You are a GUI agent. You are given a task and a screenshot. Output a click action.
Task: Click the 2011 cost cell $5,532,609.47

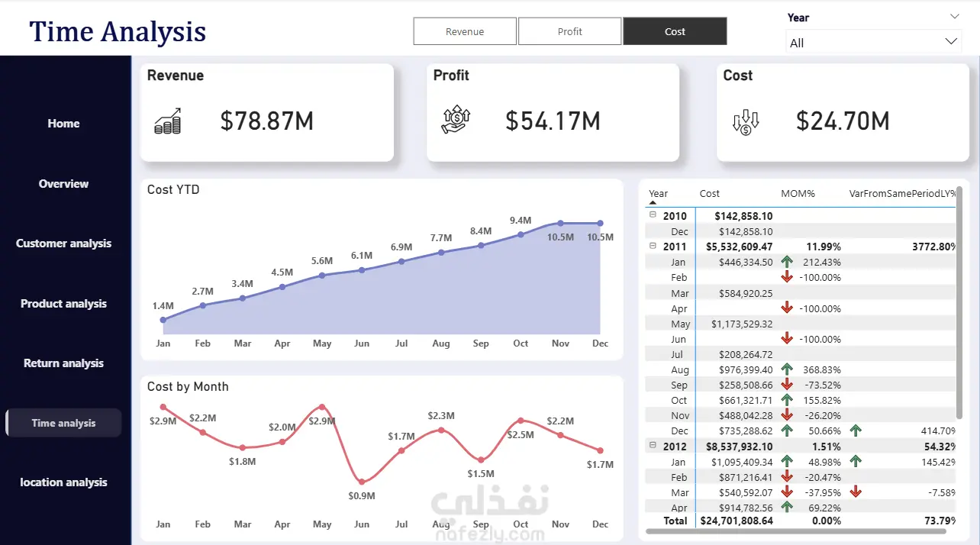tap(740, 247)
